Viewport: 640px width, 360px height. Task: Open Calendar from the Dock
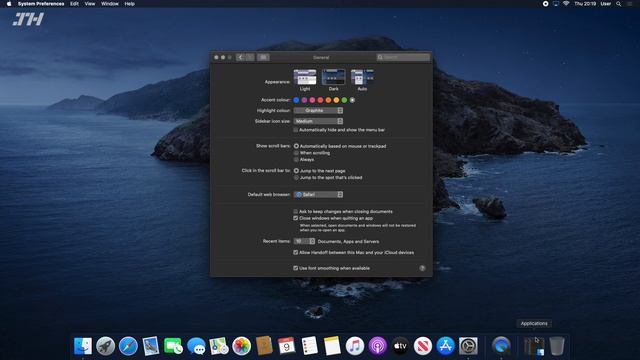tap(287, 346)
